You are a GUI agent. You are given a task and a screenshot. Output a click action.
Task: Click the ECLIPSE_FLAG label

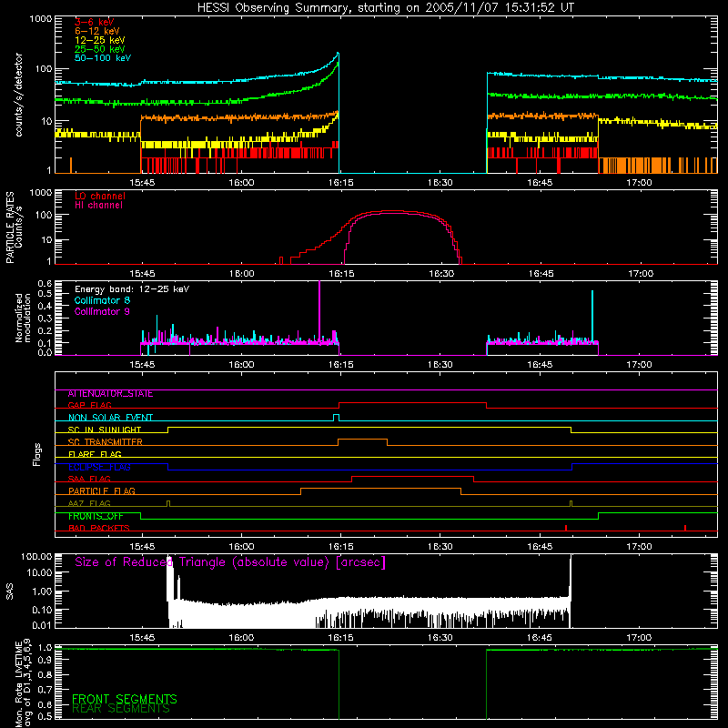(x=99, y=467)
